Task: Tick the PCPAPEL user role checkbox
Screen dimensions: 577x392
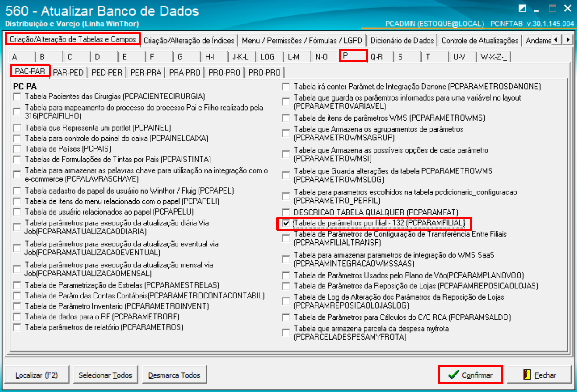Action: point(17,191)
